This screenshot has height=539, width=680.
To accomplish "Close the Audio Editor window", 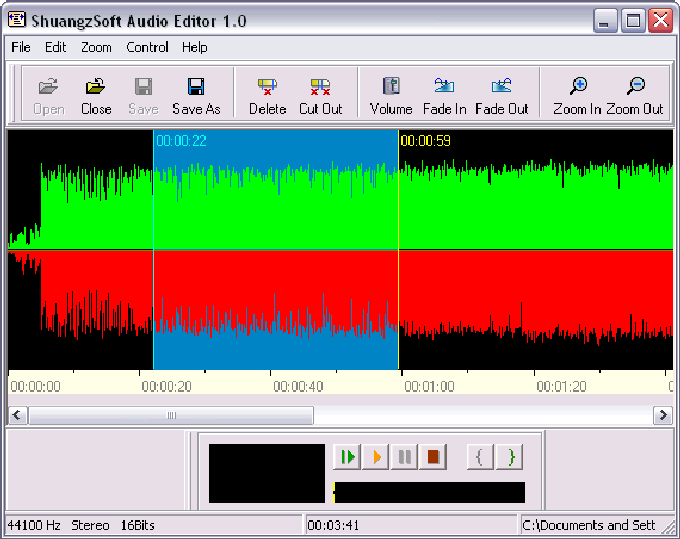I will [x=660, y=20].
